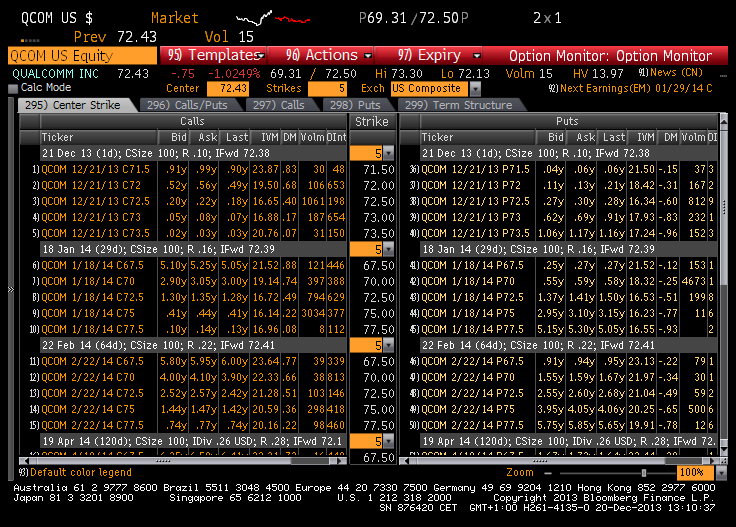
Task: Select QCOM 1/18/14 C75 call ticker
Action: click(88, 313)
